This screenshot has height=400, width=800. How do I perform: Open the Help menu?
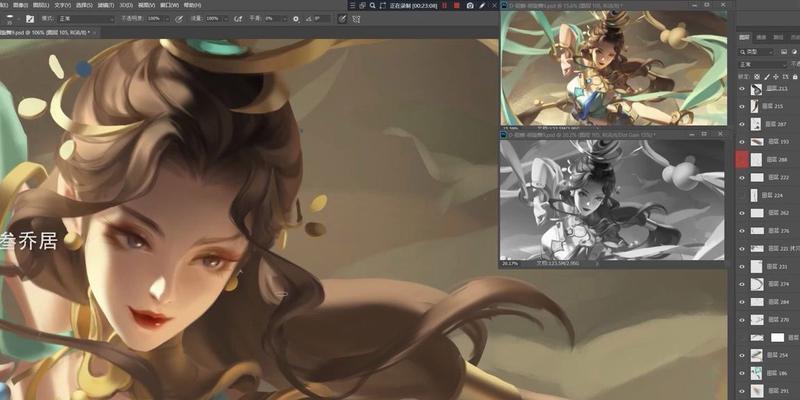192,5
